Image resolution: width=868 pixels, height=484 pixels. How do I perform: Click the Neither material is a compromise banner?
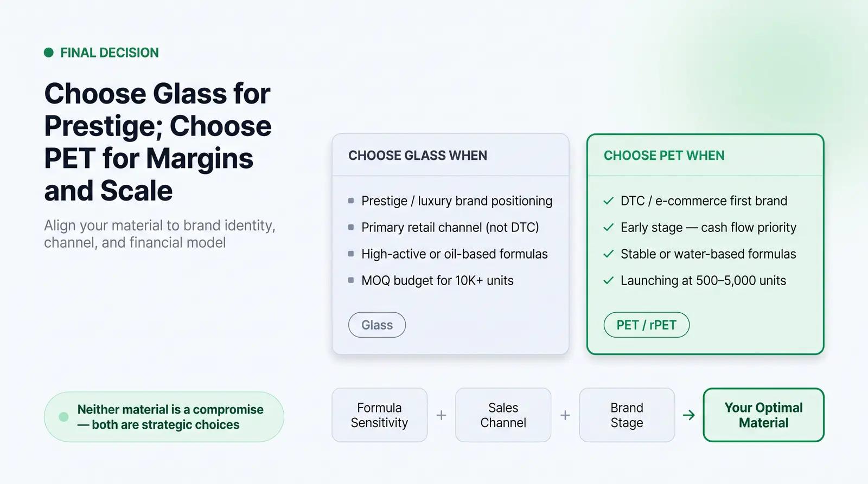[x=164, y=417]
